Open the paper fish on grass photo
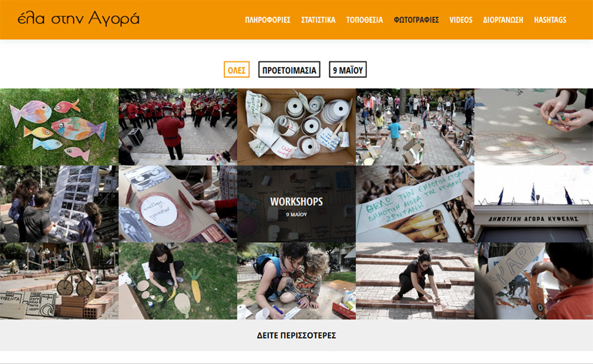 coord(59,127)
